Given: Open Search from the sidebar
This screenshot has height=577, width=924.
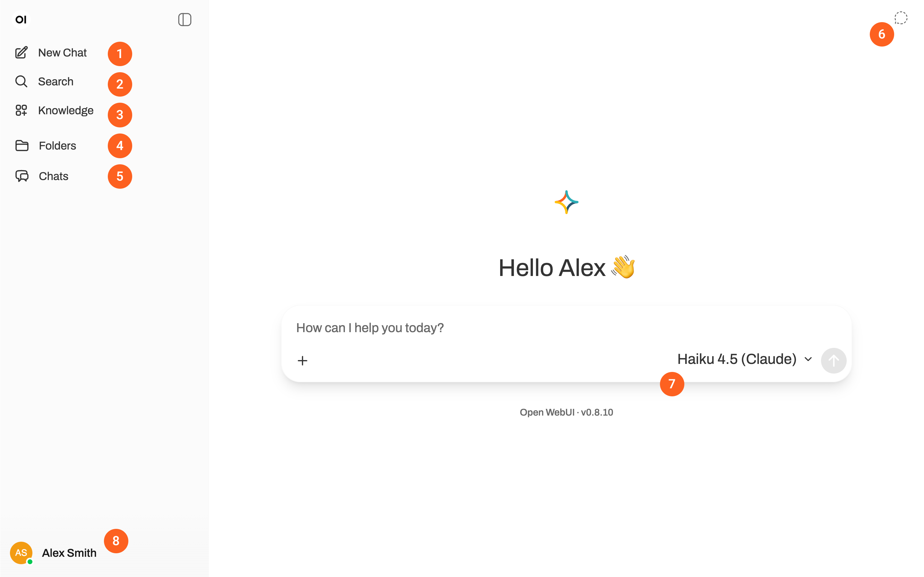Looking at the screenshot, I should click(x=56, y=81).
